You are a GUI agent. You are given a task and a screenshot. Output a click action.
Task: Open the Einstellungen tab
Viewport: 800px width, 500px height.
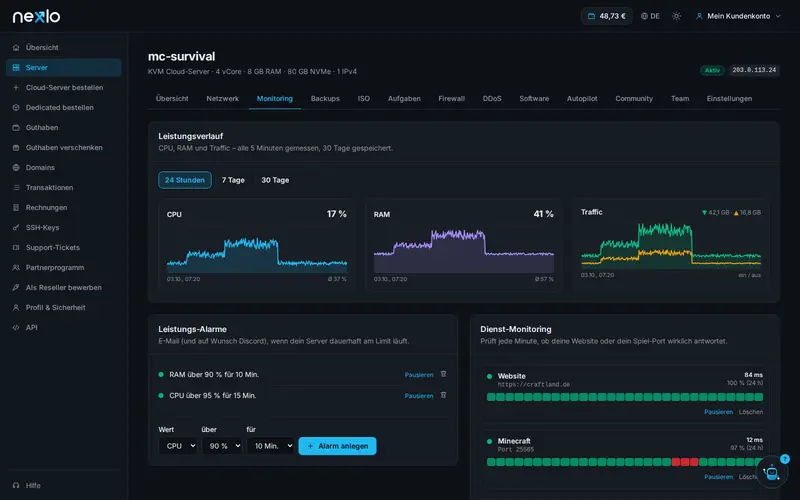point(730,98)
